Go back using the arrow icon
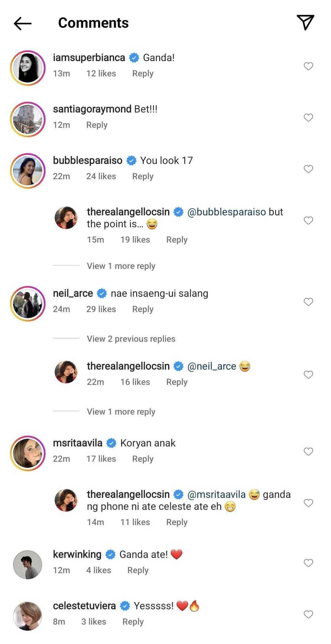The image size is (331, 644). pyautogui.click(x=22, y=23)
